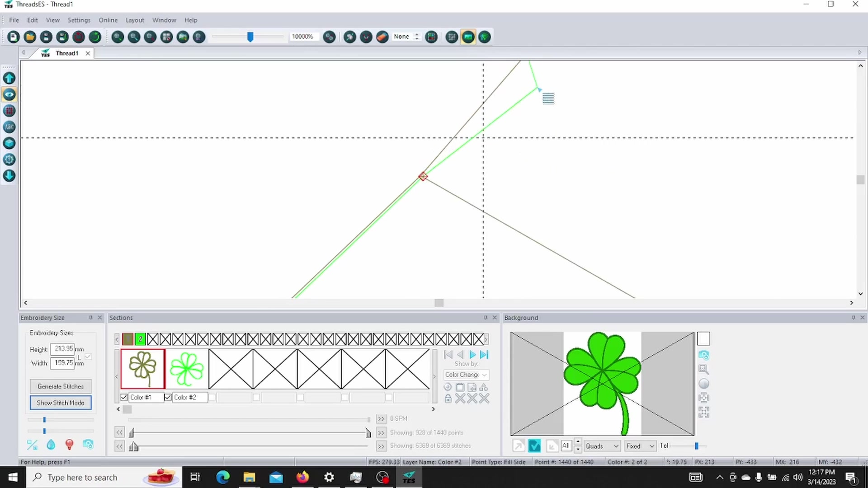
Task: Click the Open folder toolbar icon
Action: (30, 37)
